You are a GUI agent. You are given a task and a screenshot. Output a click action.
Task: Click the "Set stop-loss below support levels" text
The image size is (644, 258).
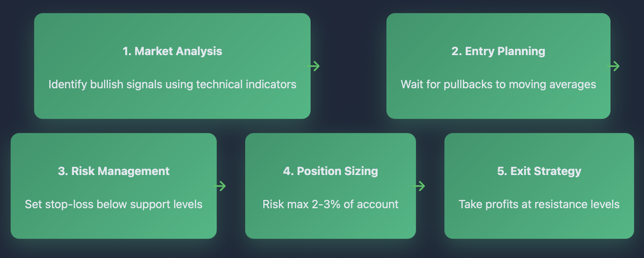tap(114, 204)
